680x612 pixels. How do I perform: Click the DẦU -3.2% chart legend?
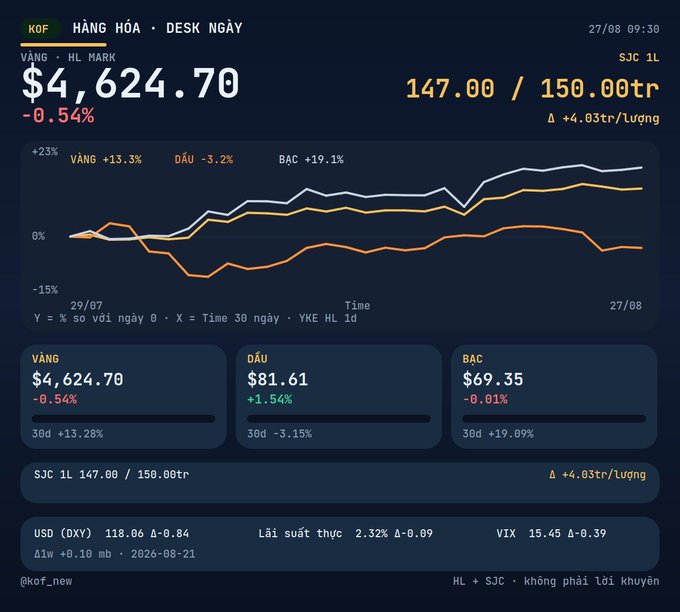tap(204, 159)
